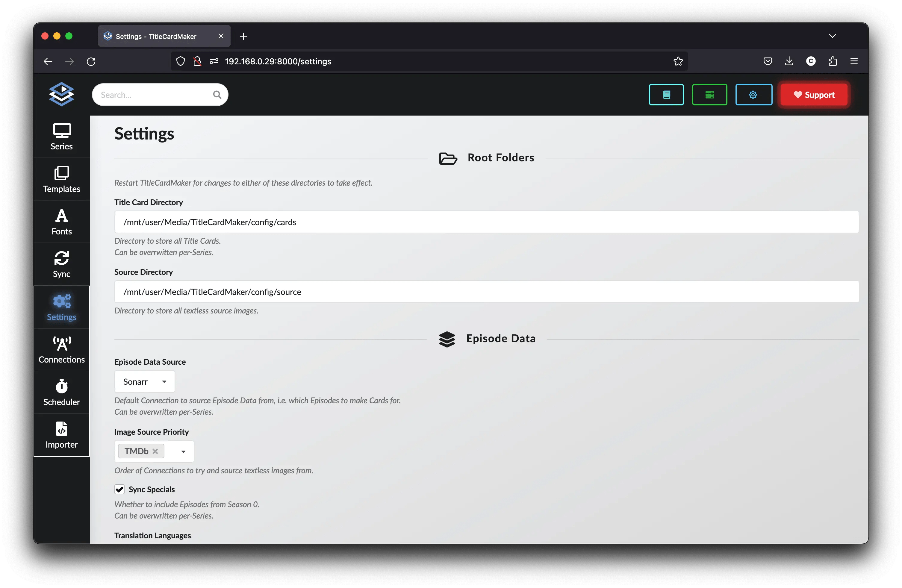Click the teal documentation book icon

tap(666, 95)
